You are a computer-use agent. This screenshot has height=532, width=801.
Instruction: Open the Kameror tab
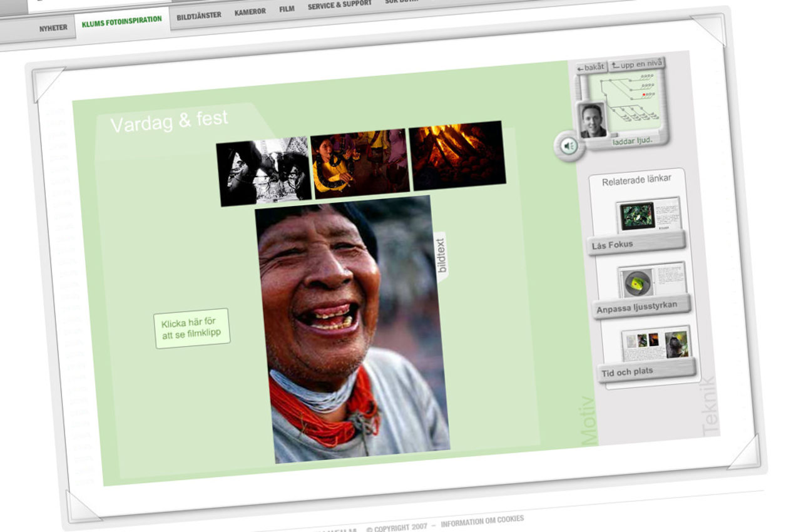tap(250, 12)
